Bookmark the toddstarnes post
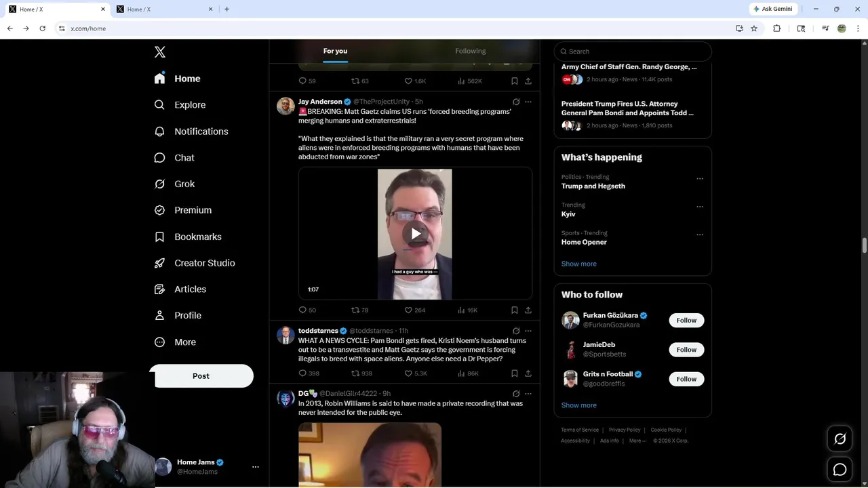868x488 pixels. (x=515, y=373)
